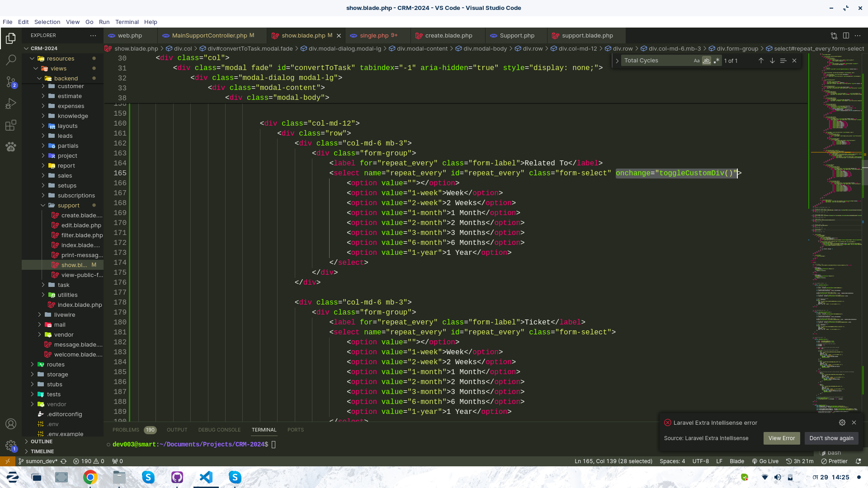The height and width of the screenshot is (488, 868).
Task: Split the editor to the right
Action: tap(846, 36)
